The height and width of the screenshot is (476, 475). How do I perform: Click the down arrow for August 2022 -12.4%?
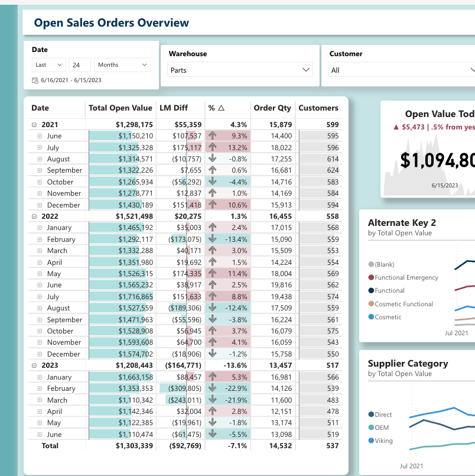[213, 308]
